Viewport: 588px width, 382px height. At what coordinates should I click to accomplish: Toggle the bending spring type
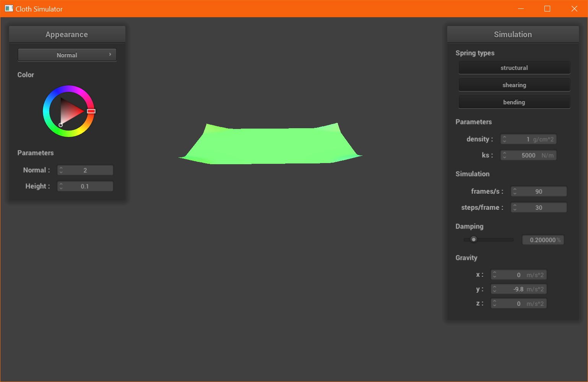coord(514,102)
